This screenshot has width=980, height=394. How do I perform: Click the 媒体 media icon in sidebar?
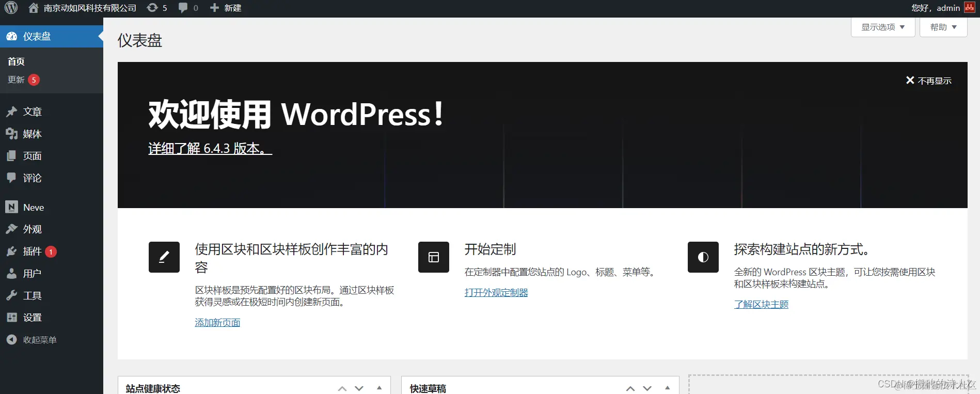click(x=11, y=134)
